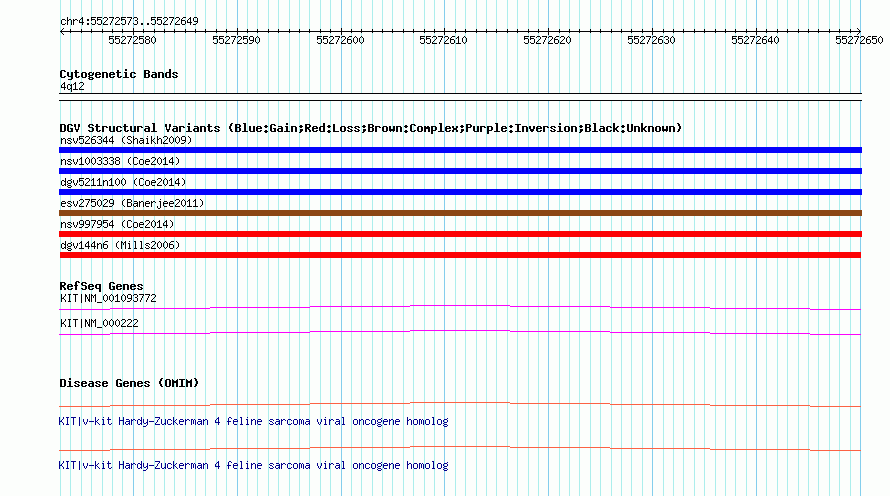Select the blue bar under nsv526344
Image resolution: width=890 pixels, height=496 pixels.
click(x=460, y=150)
